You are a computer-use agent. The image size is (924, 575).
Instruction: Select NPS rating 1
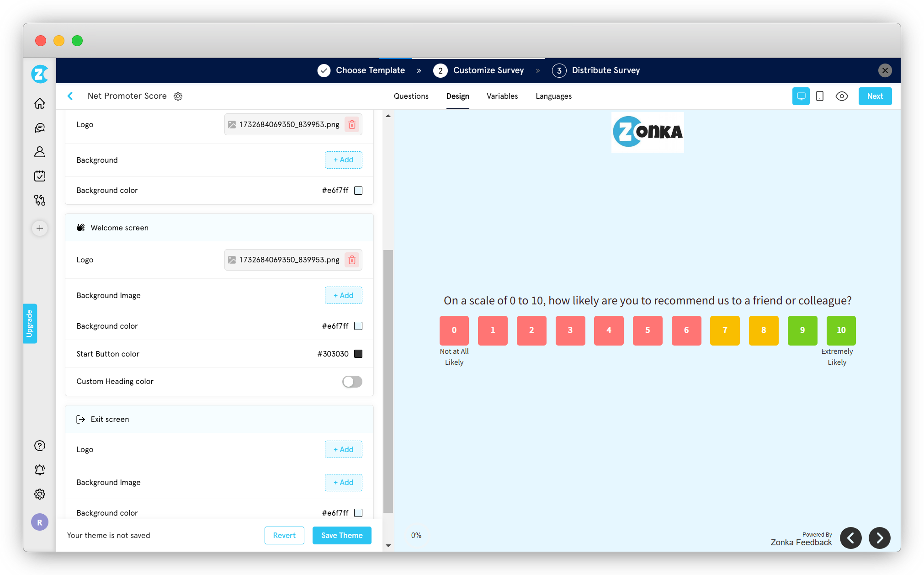(493, 330)
